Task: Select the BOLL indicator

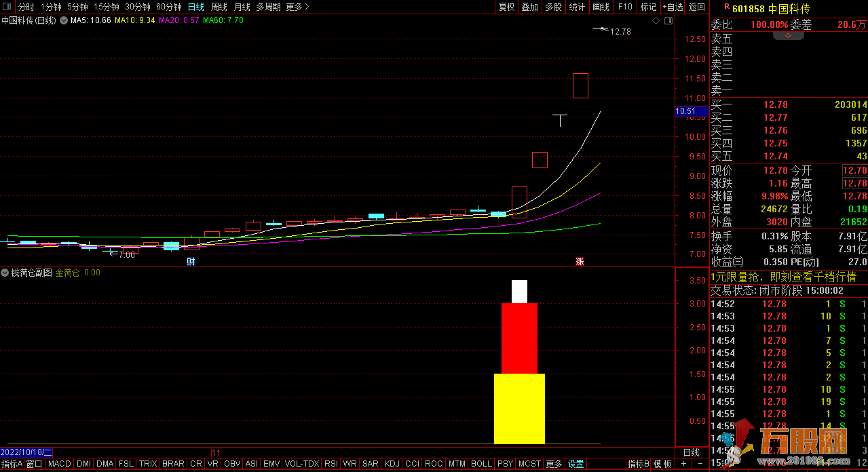Action: pyautogui.click(x=481, y=464)
